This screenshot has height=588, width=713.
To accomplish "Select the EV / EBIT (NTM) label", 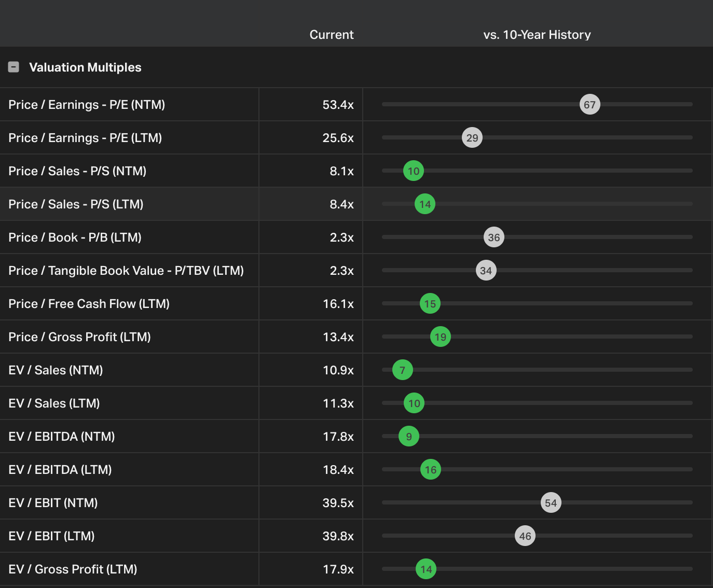I will 53,503.
